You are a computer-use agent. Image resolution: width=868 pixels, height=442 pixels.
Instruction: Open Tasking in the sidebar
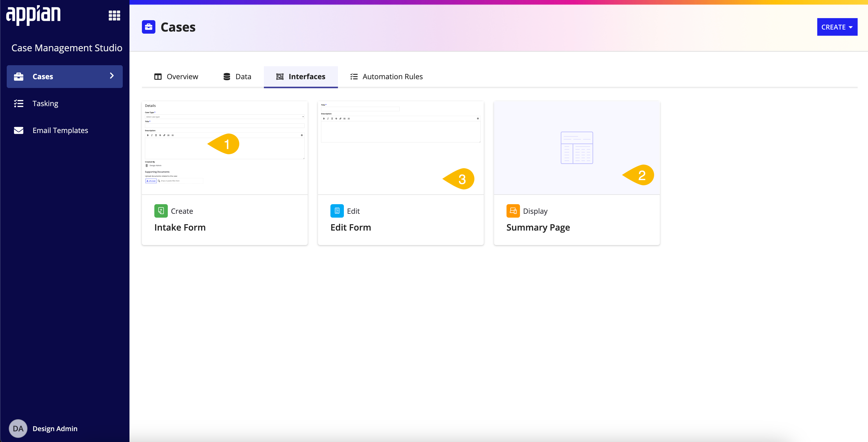pos(65,103)
